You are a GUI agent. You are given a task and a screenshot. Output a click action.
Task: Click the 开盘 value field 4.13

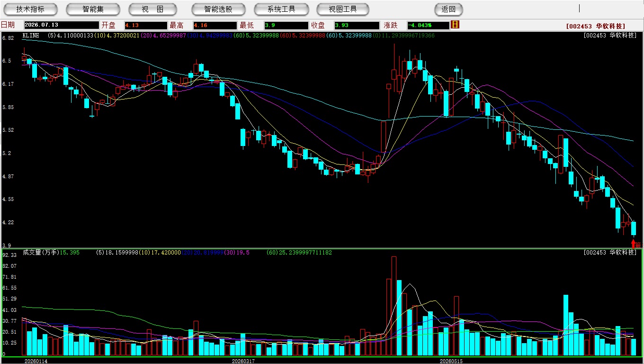pyautogui.click(x=146, y=25)
